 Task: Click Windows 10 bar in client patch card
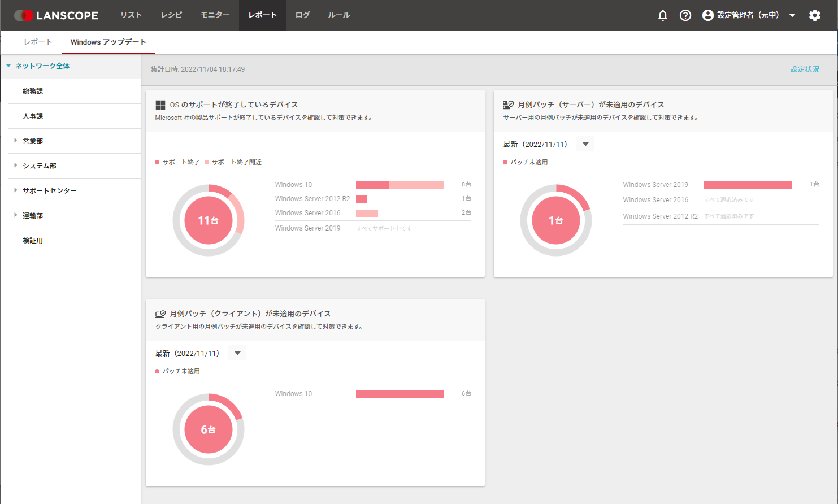pyautogui.click(x=400, y=394)
